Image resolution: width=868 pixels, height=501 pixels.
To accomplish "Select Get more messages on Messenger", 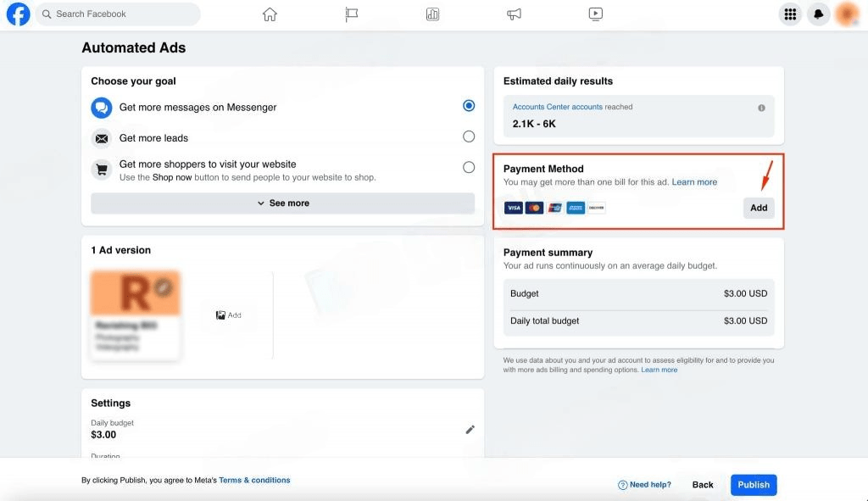I will click(x=469, y=106).
